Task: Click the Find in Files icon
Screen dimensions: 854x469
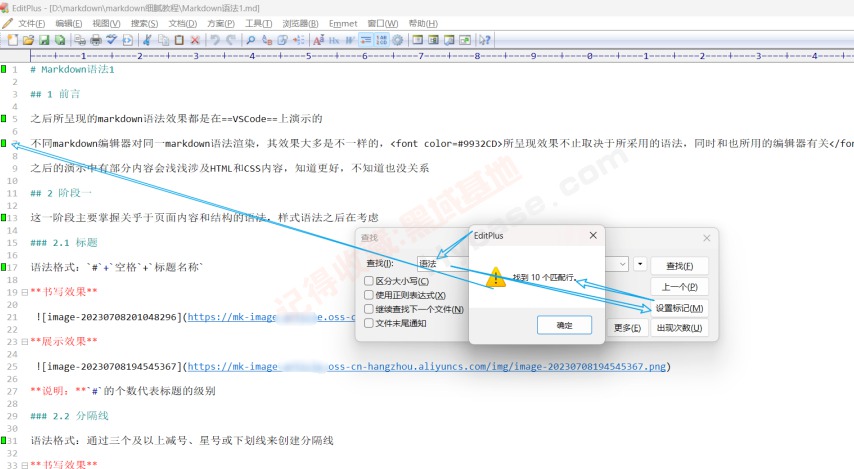Action: [x=282, y=40]
